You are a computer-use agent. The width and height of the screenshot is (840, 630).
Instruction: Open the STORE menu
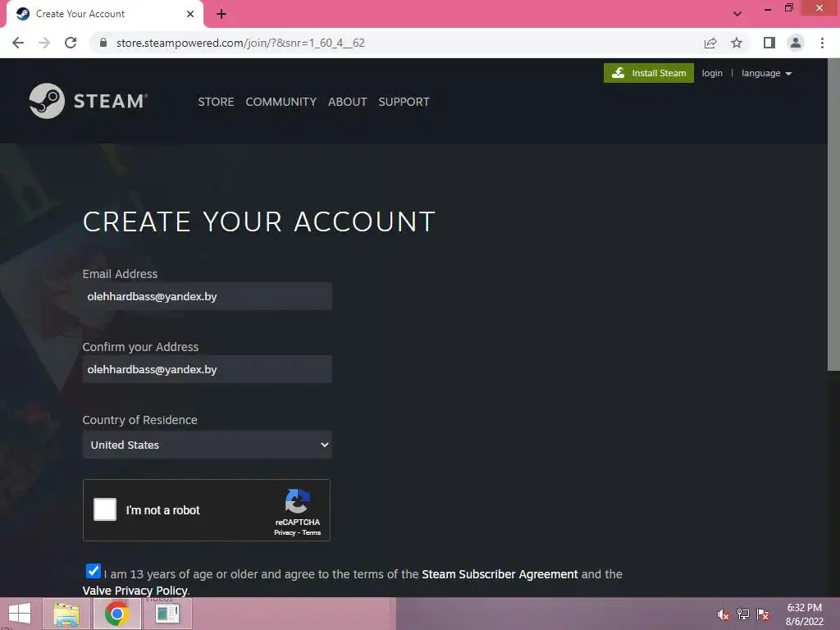coord(216,102)
